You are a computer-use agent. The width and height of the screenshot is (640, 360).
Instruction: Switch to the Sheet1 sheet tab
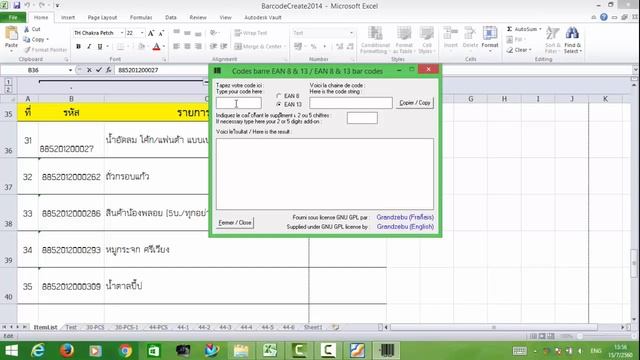pyautogui.click(x=313, y=327)
